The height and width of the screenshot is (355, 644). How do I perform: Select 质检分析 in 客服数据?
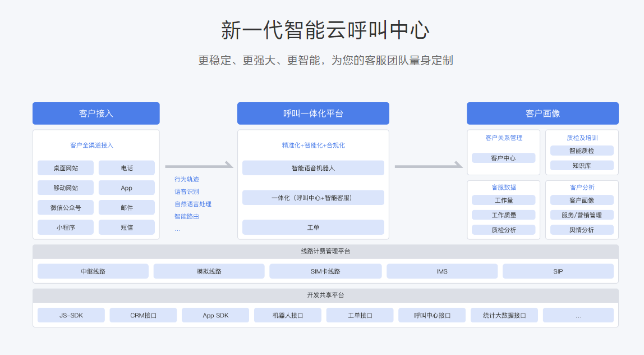tap(503, 229)
